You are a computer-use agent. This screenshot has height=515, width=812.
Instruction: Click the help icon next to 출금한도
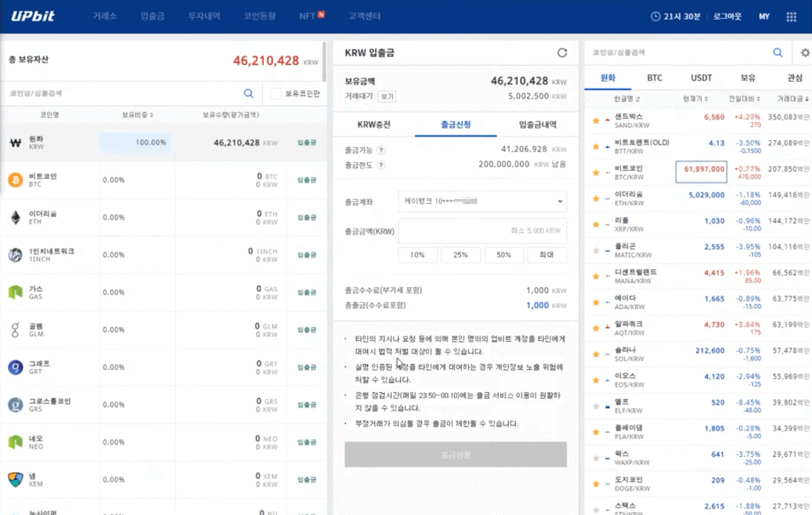[x=381, y=166]
